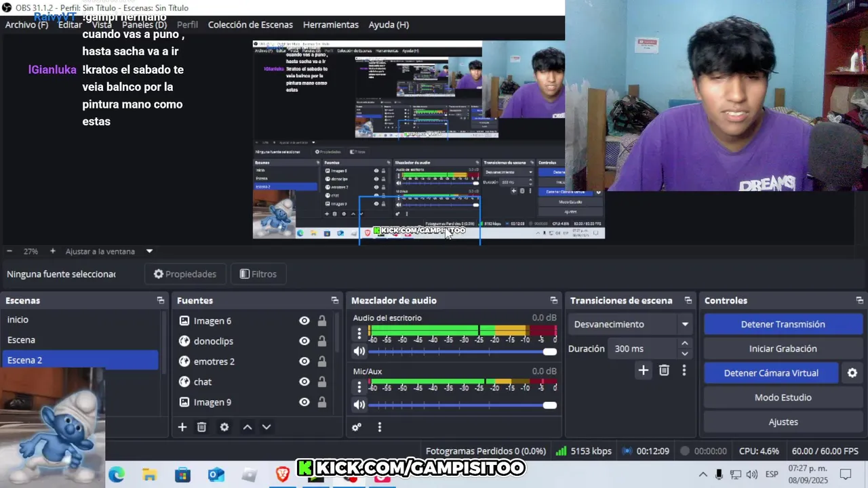Open virtual camera settings gear icon
The image size is (868, 488).
pyautogui.click(x=852, y=373)
